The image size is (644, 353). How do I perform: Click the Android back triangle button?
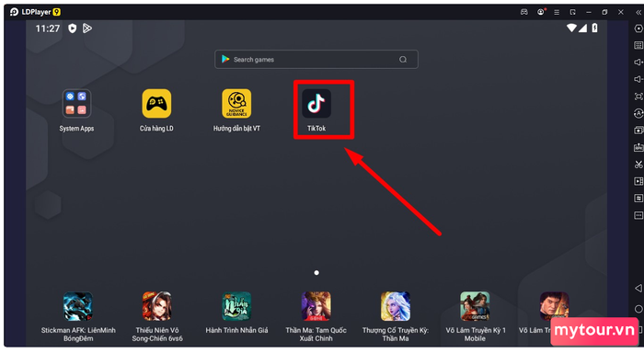638,288
